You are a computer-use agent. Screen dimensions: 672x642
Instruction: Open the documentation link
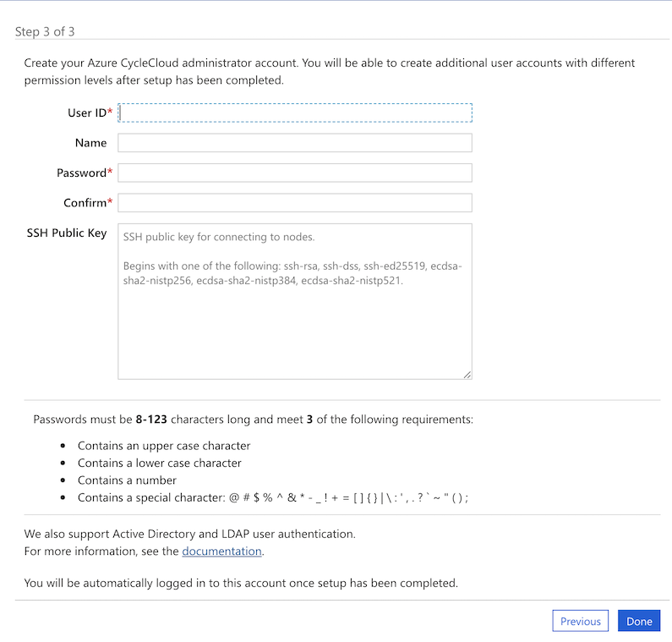tap(221, 551)
